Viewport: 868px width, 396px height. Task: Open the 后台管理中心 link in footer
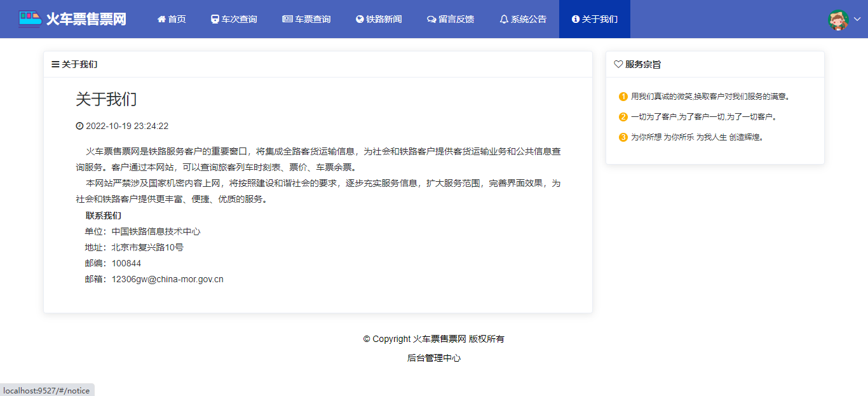click(434, 358)
